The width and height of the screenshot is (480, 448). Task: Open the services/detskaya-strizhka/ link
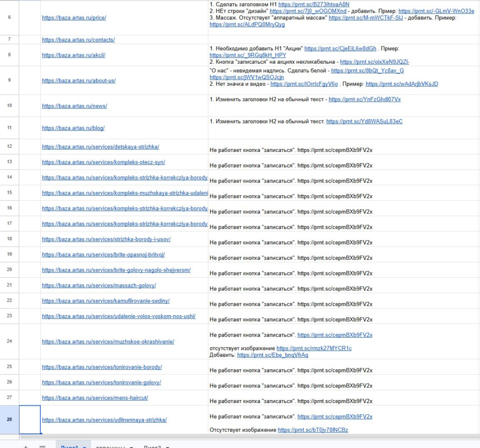pyautogui.click(x=100, y=147)
